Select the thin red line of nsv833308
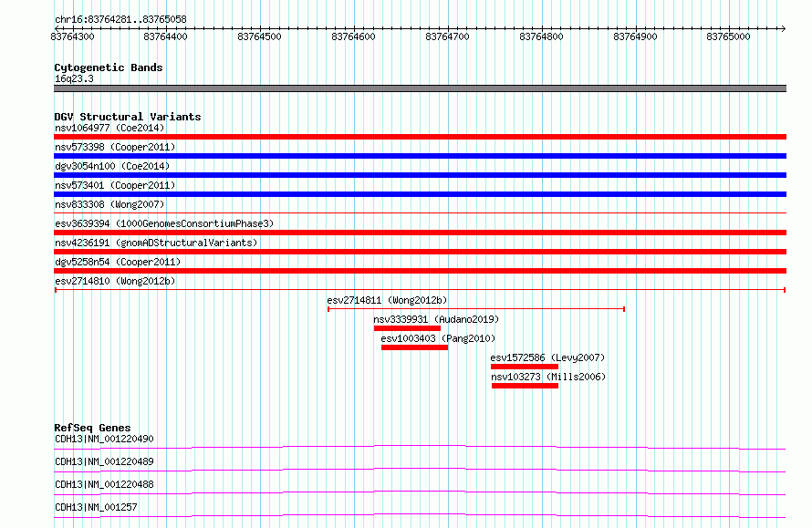 [x=420, y=212]
